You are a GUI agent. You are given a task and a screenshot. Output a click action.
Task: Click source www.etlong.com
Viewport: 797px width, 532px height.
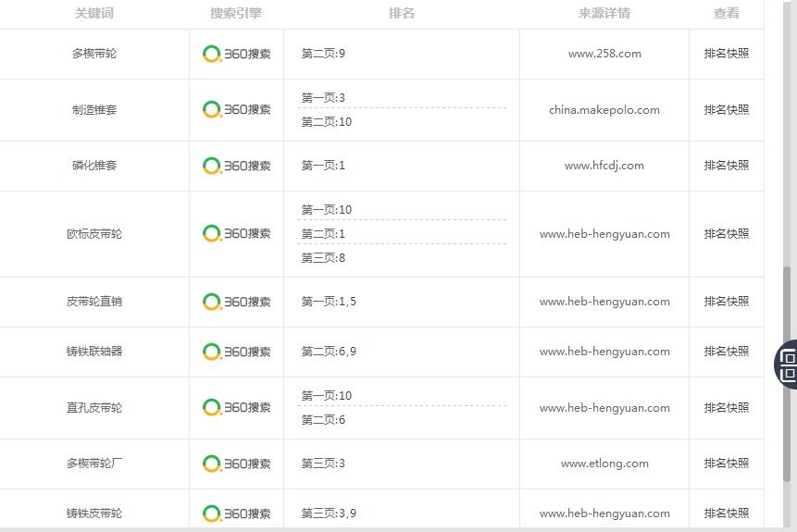(604, 464)
